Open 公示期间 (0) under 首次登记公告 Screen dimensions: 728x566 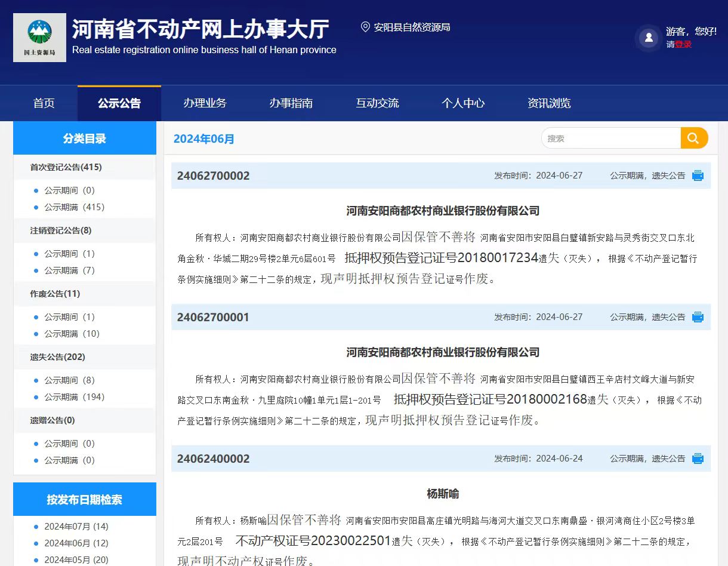tap(69, 190)
